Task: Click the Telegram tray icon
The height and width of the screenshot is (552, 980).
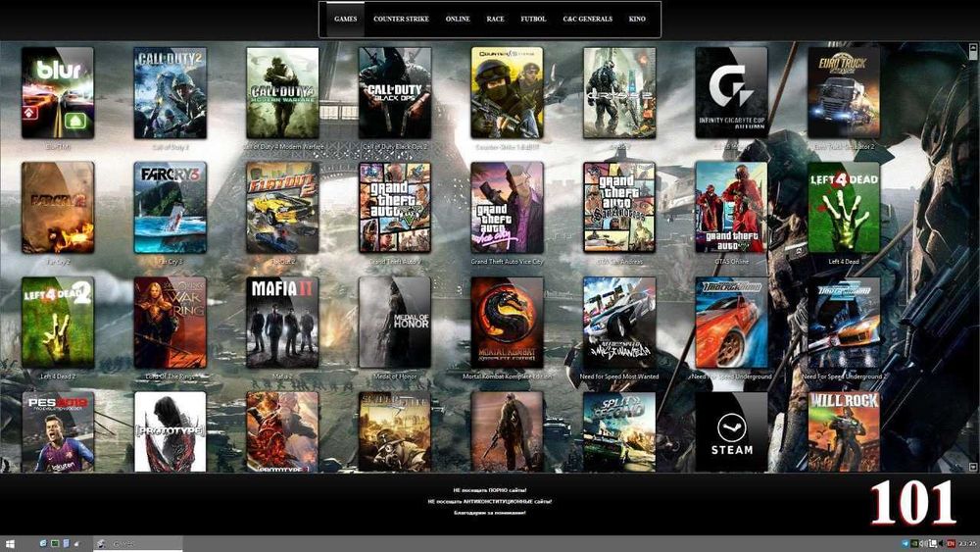Action: [905, 544]
